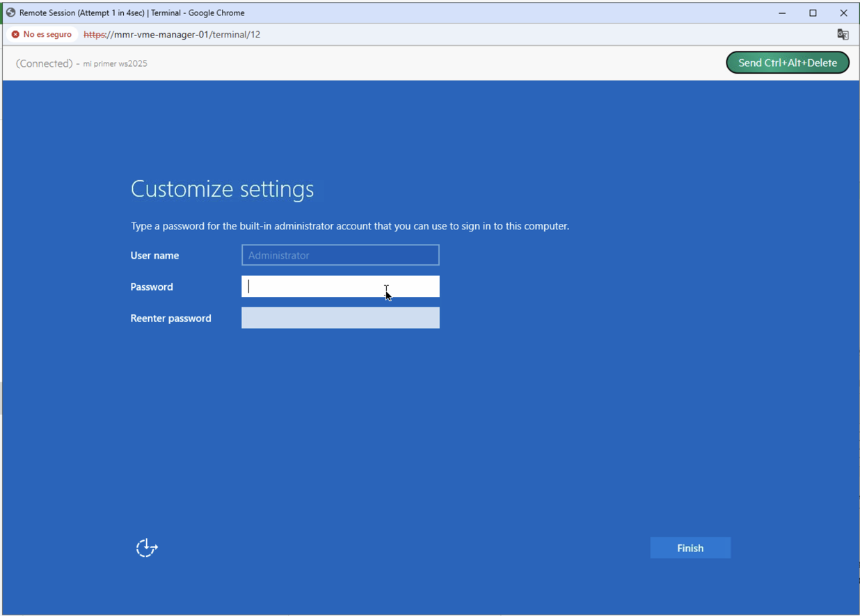Maximize the Chrome window
This screenshot has width=860, height=616.
click(x=813, y=12)
